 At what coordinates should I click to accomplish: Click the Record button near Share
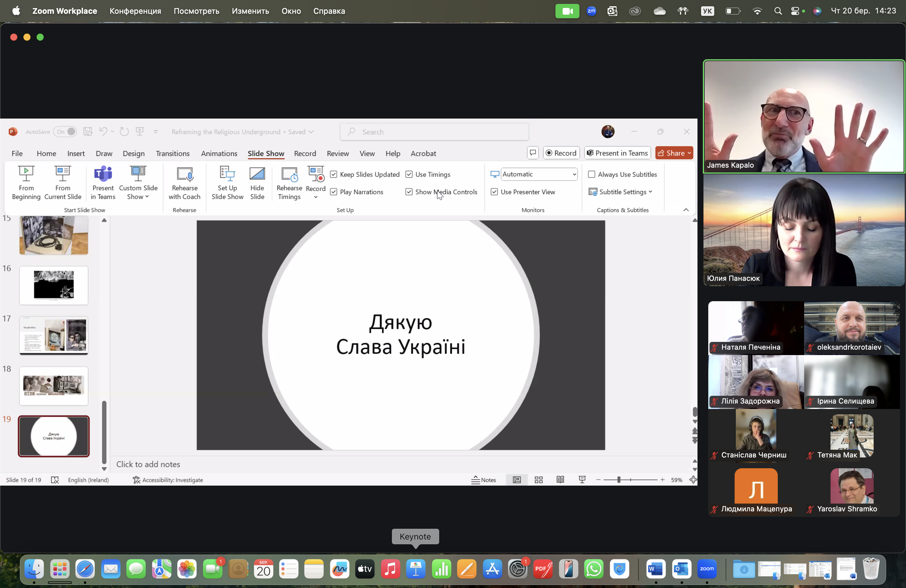pos(561,153)
